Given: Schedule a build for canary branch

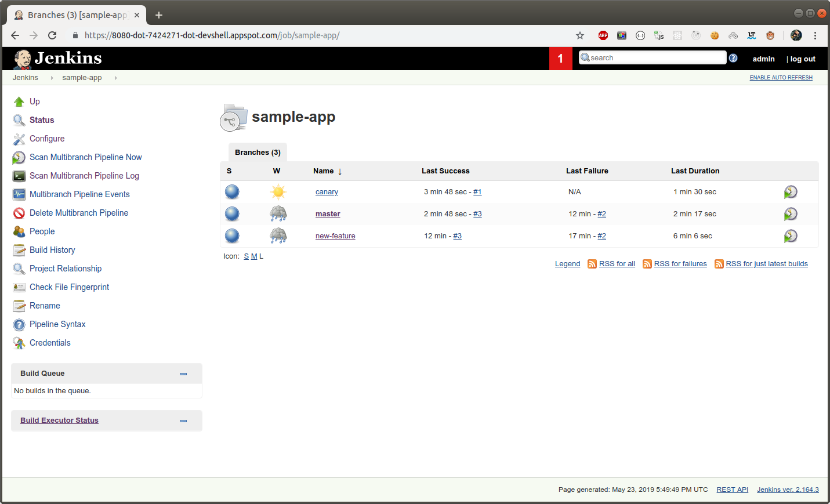Looking at the screenshot, I should (x=791, y=192).
